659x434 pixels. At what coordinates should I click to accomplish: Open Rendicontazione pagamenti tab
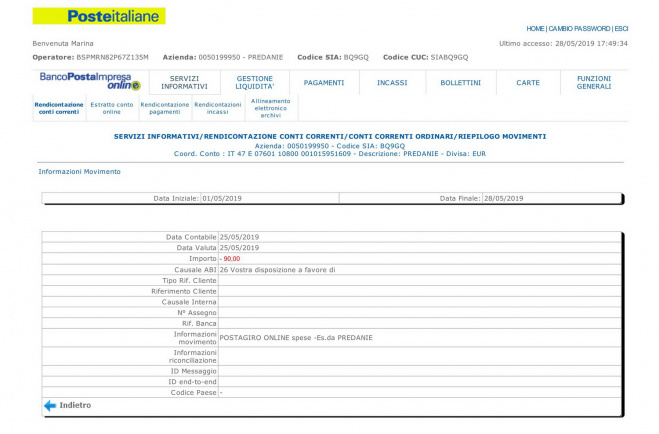pos(164,108)
